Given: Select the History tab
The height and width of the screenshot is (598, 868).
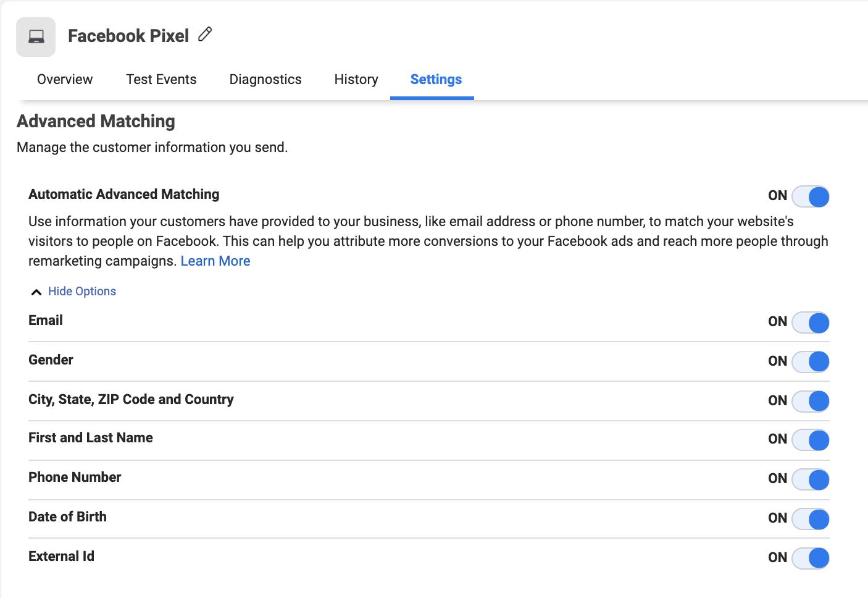Looking at the screenshot, I should click(356, 80).
